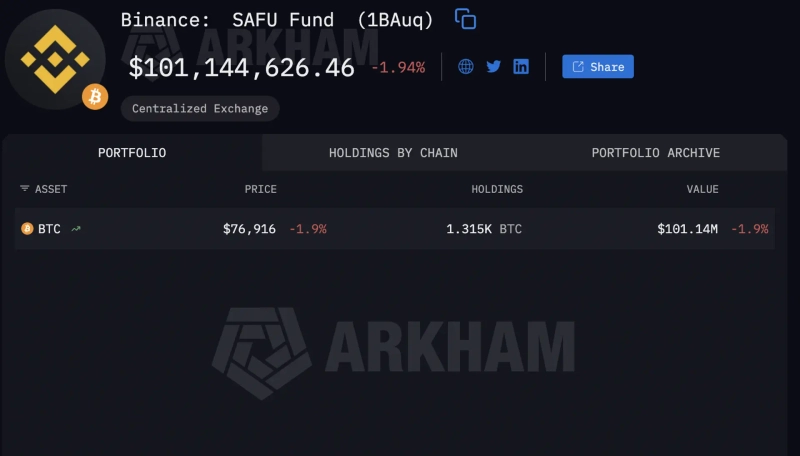Sort by the HOLDINGS column header
This screenshot has height=456, width=800.
(497, 189)
